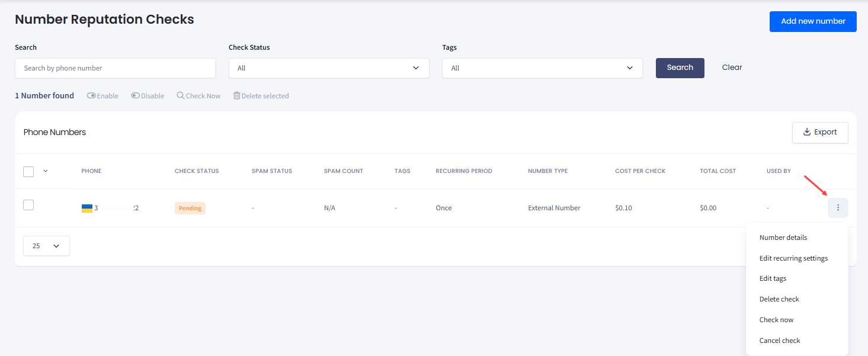Open the Tags filter dropdown
Viewport: 868px width, 356px height.
[x=542, y=68]
